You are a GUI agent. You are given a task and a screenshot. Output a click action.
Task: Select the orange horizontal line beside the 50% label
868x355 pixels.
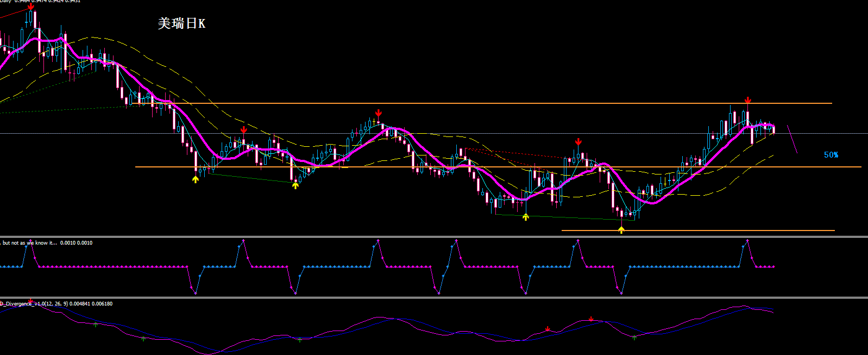[x=498, y=167]
